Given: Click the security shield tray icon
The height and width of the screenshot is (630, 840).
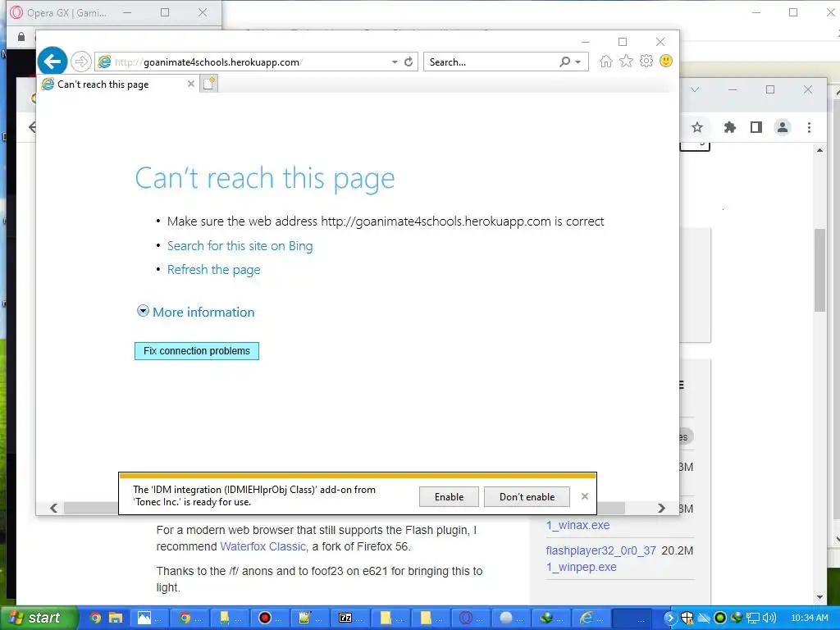Looking at the screenshot, I should click(687, 618).
